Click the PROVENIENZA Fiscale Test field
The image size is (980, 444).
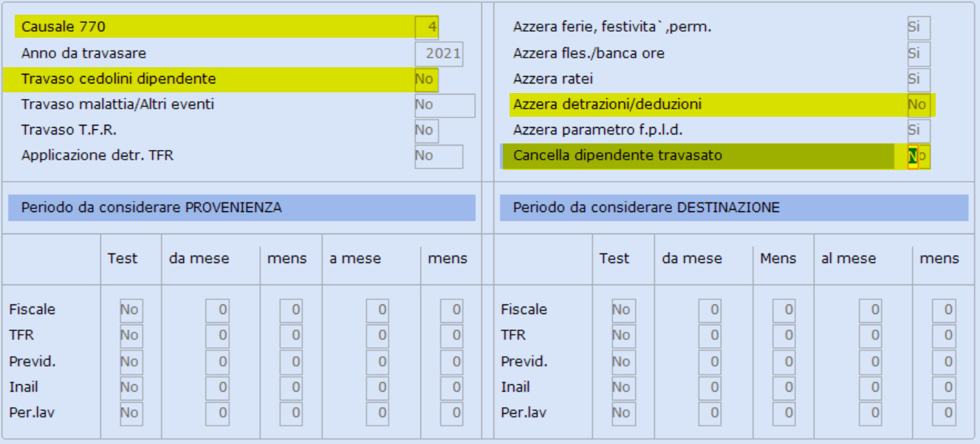tap(131, 310)
